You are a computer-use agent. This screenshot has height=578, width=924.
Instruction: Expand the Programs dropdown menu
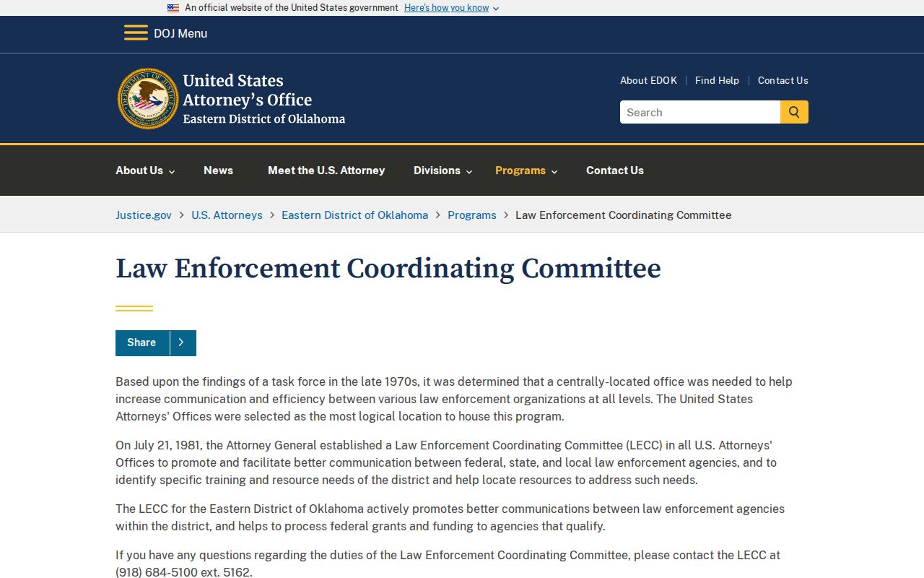click(x=526, y=171)
